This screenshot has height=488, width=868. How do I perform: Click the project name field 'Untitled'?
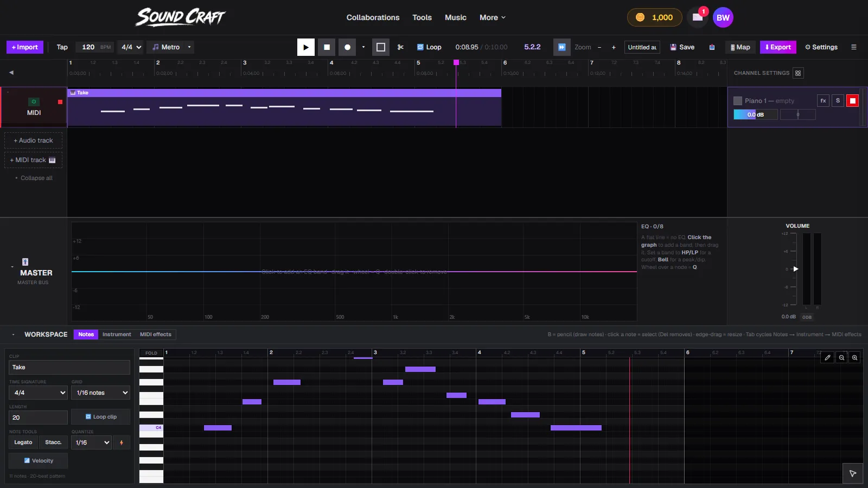tap(642, 47)
